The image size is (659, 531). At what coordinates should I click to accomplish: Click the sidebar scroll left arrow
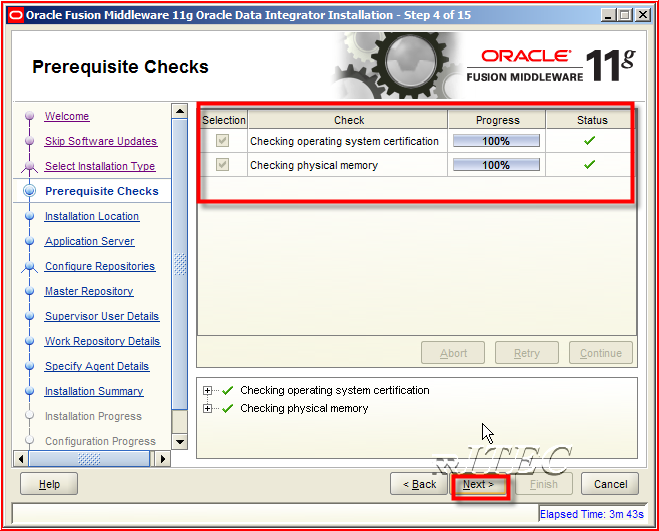21,459
